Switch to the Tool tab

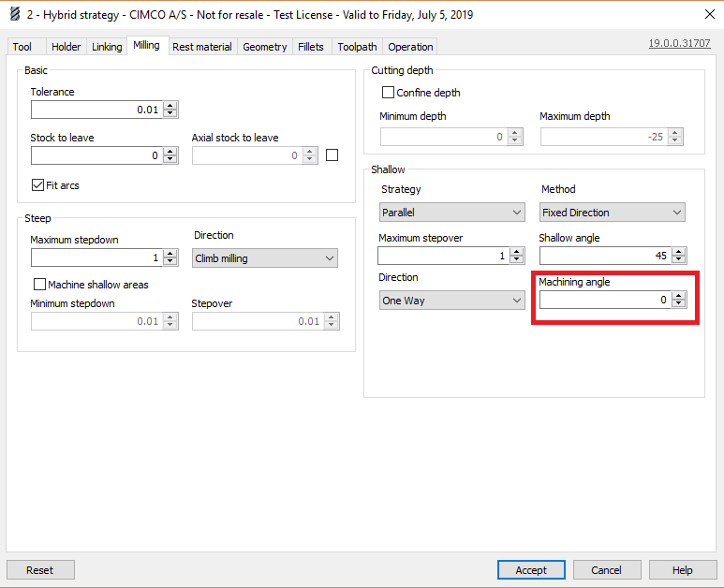[x=22, y=47]
